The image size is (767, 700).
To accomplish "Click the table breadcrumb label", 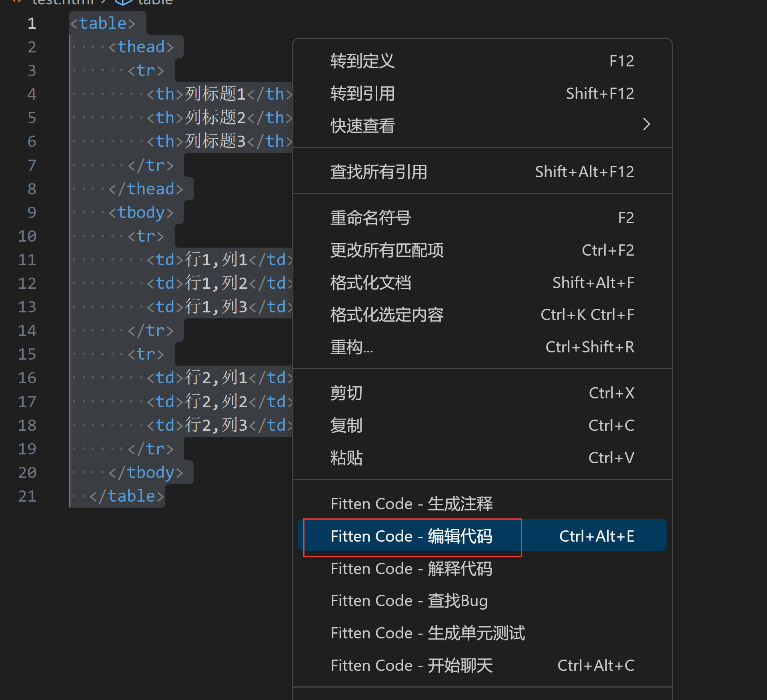I will 155,2.
